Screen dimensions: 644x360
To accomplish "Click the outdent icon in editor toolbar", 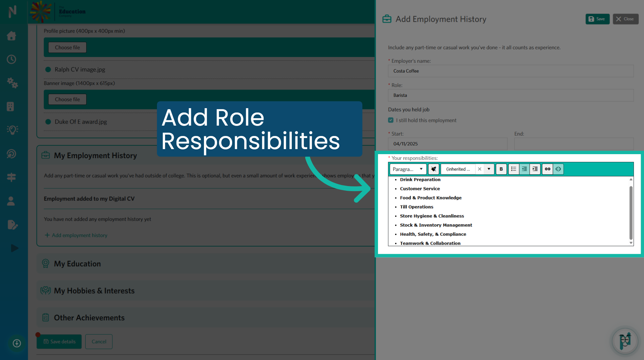I will pyautogui.click(x=524, y=169).
